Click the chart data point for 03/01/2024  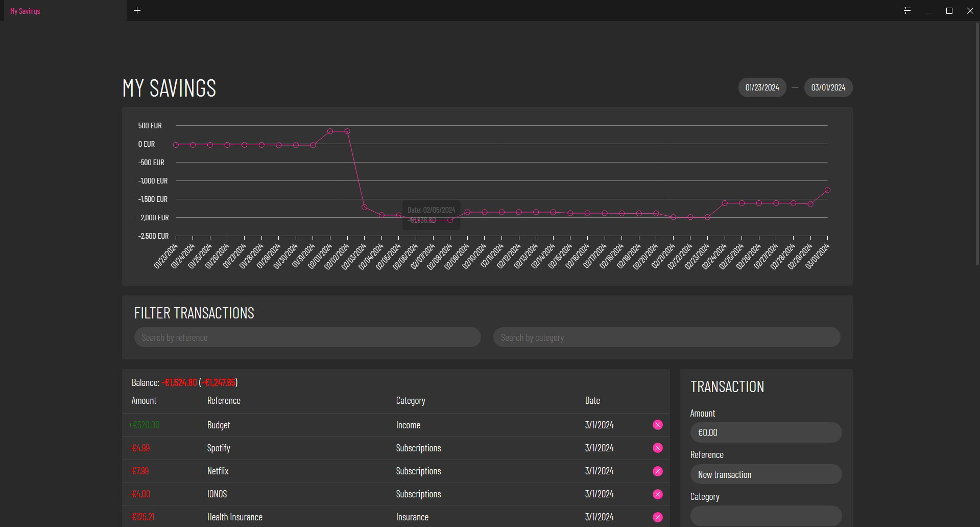[x=827, y=190]
